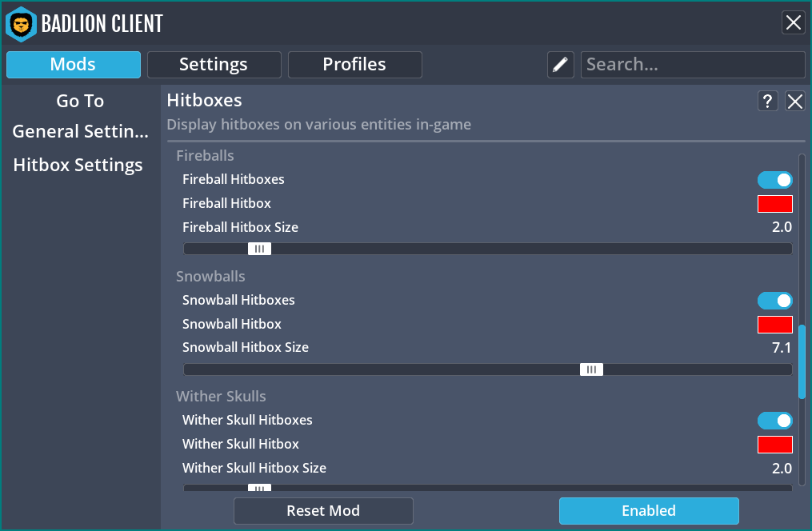This screenshot has height=531, width=812.
Task: Click the settings list vertical scrollbar
Action: [802, 361]
